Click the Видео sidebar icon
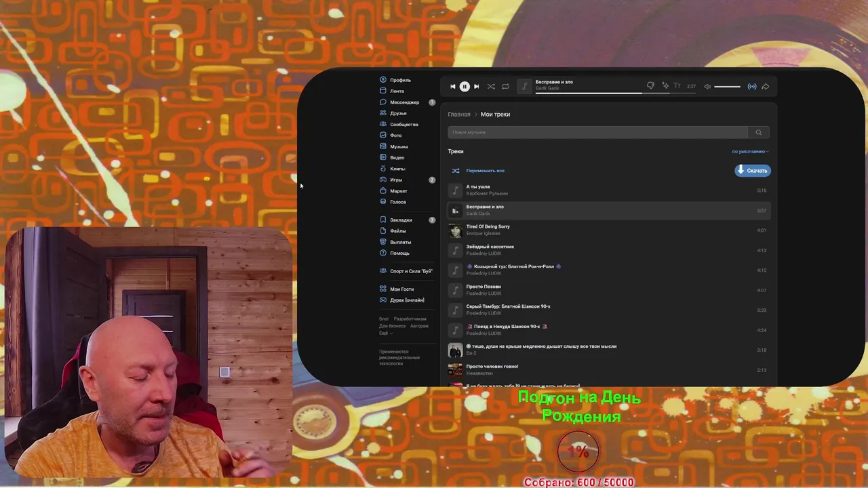The width and height of the screenshot is (868, 488). tap(383, 157)
